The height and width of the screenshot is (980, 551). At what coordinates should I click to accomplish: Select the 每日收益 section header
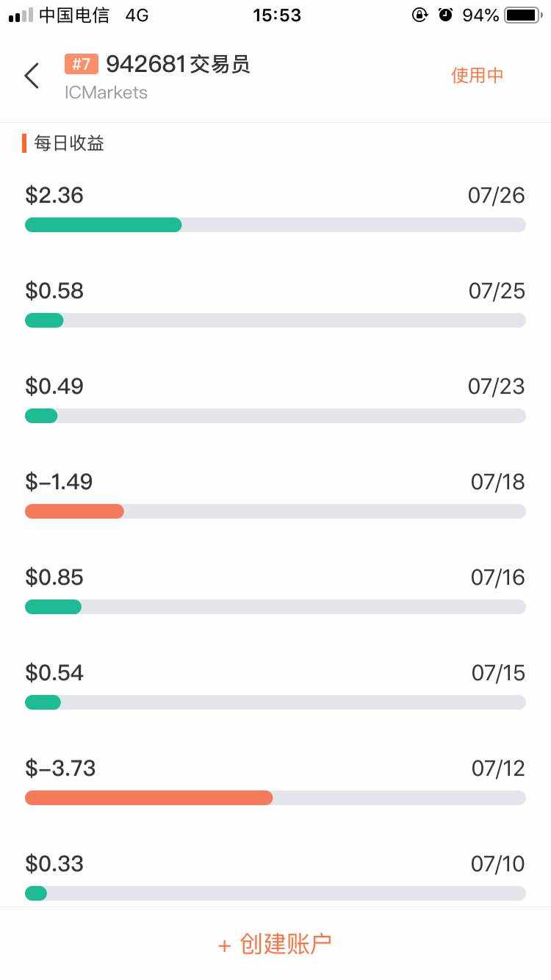pos(69,143)
